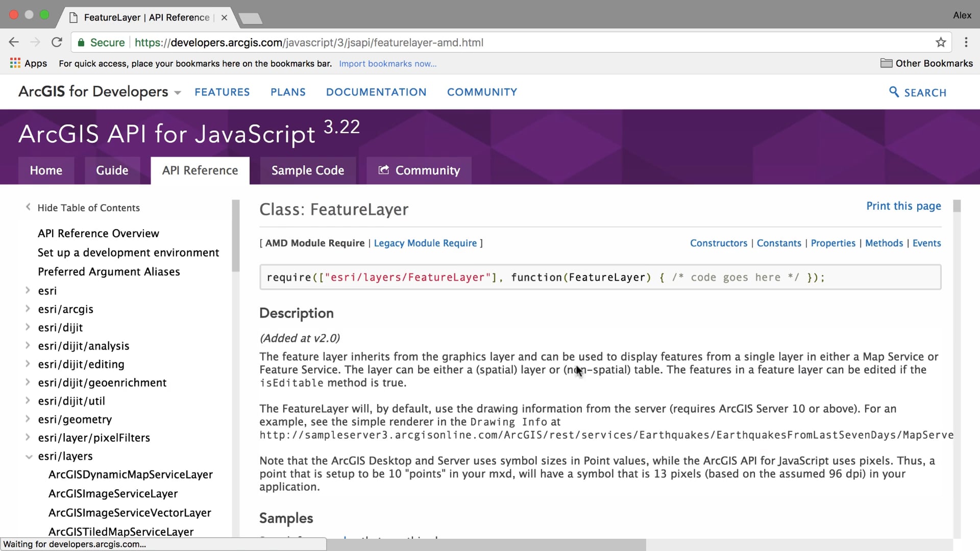Screen dimensions: 980x551
Task: Open the Apps grid icon
Action: pos(15,63)
